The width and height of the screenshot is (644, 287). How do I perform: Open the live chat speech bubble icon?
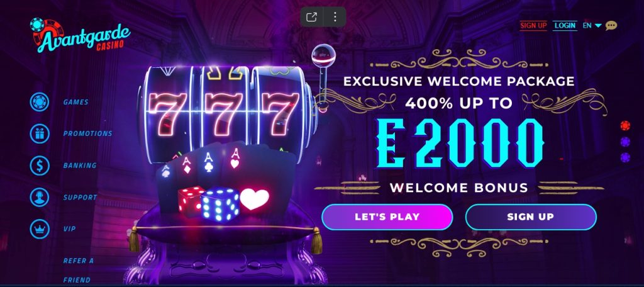coord(611,26)
